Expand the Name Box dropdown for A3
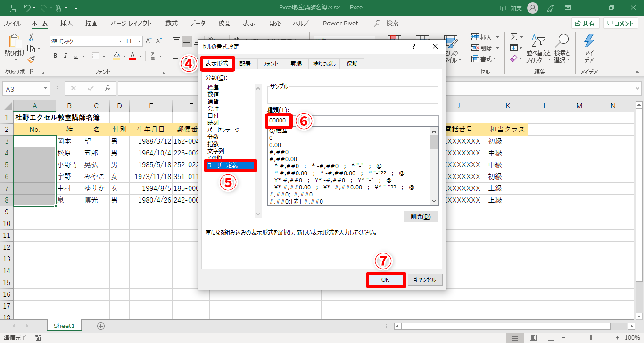This screenshot has height=343, width=644. pyautogui.click(x=46, y=88)
